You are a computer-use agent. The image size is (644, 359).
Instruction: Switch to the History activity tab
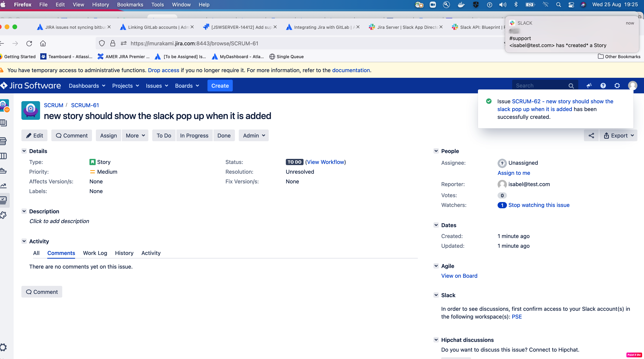124,253
